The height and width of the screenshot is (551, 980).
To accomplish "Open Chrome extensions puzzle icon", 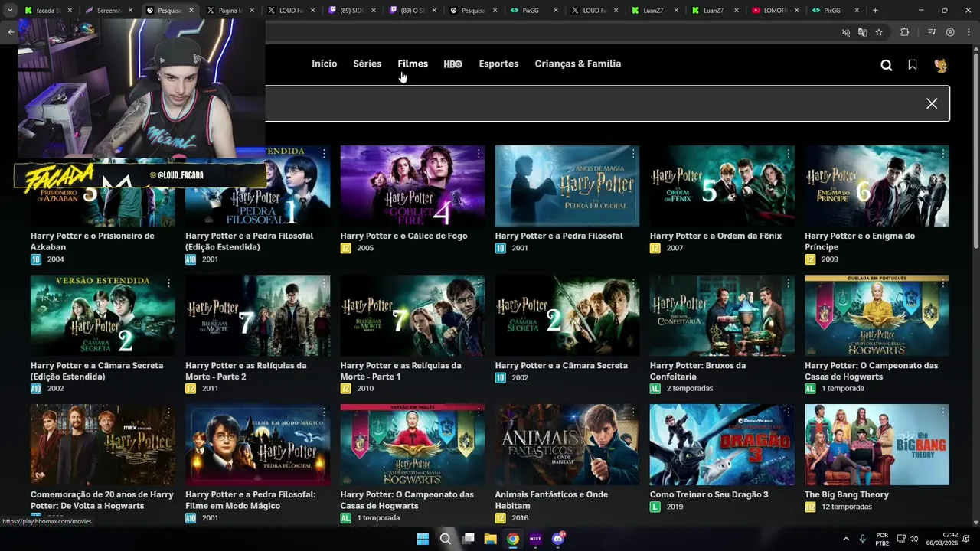I will coord(905,32).
